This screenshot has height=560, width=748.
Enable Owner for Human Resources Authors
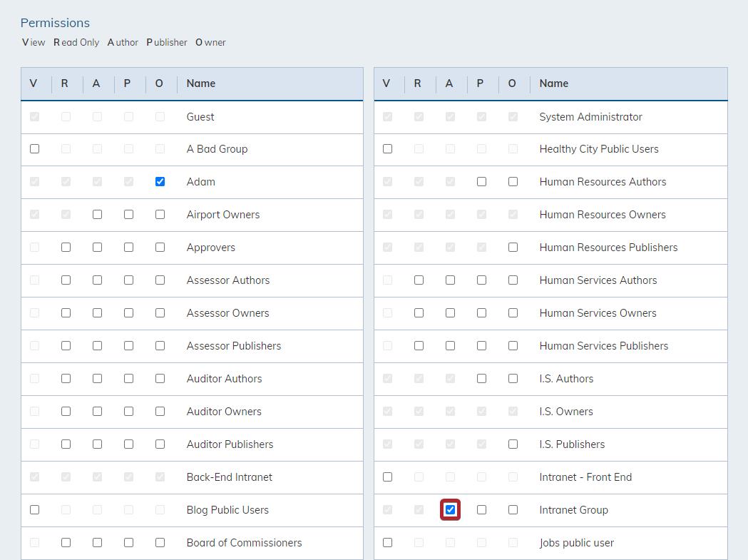coord(513,182)
